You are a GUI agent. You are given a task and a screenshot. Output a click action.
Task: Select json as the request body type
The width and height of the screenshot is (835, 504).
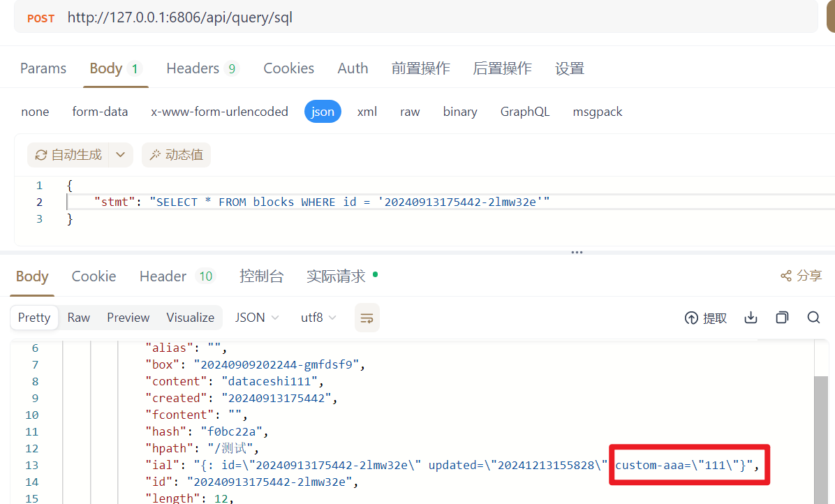point(323,111)
